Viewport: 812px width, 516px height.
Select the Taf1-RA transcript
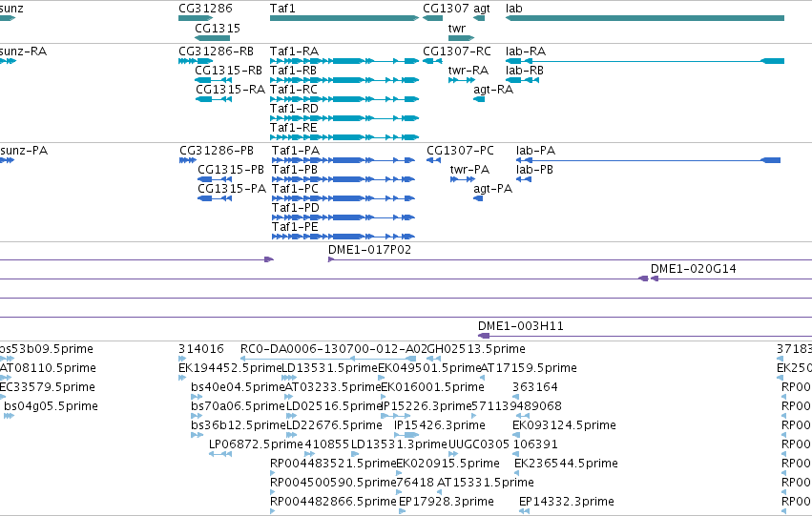[344, 61]
